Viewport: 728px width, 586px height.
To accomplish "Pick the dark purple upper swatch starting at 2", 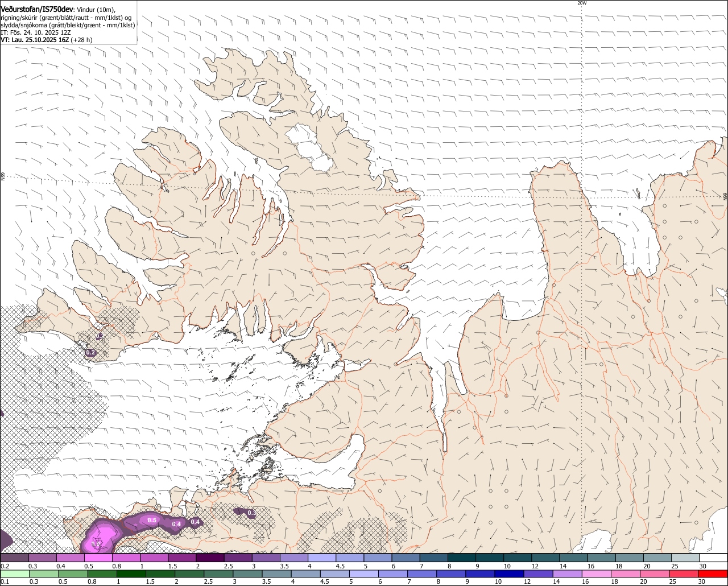I will click(x=210, y=558).
